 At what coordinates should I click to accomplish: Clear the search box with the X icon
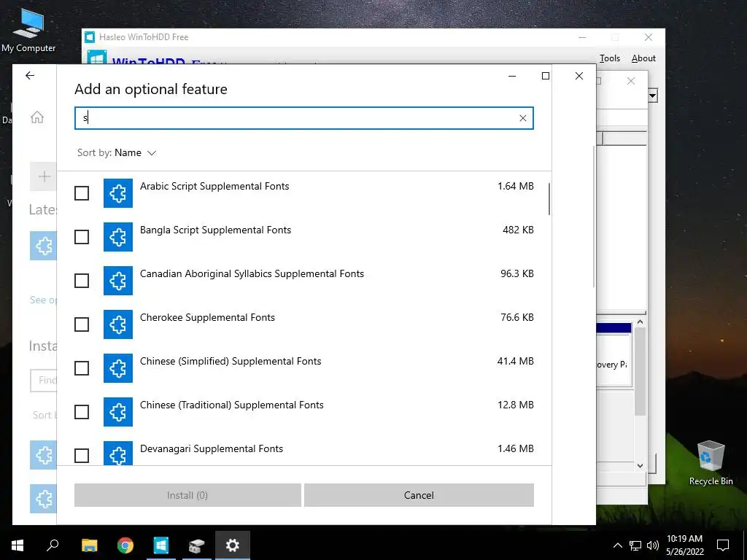(x=522, y=118)
